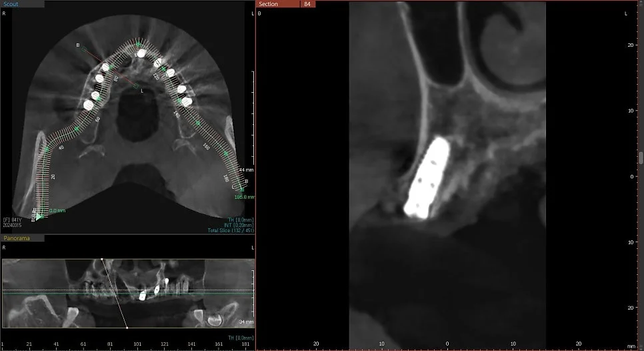Click the 0 mark on Section bottom ruler
The height and width of the screenshot is (351, 644).
[x=447, y=344]
